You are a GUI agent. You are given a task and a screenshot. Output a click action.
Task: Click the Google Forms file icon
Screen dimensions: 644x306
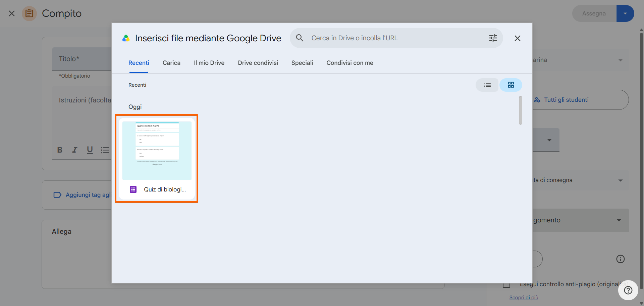[x=133, y=189]
